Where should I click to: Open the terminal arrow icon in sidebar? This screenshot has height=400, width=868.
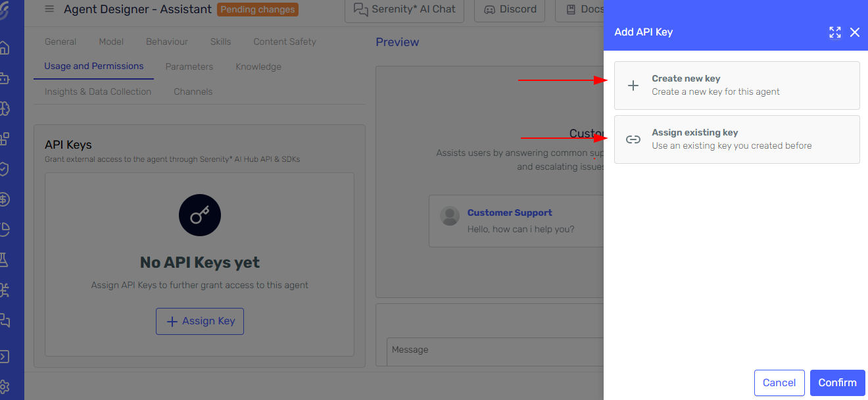tap(5, 357)
